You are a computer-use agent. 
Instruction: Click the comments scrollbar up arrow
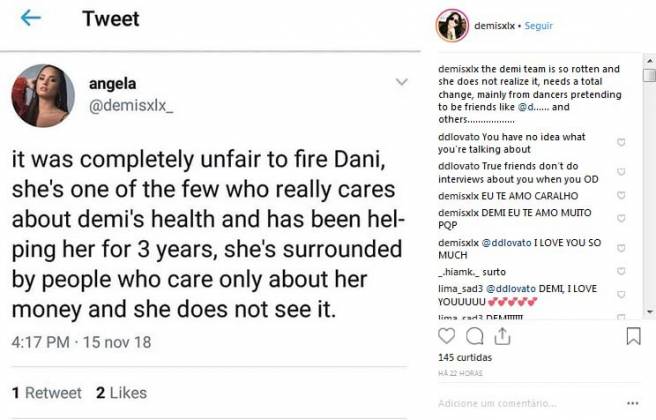649,64
